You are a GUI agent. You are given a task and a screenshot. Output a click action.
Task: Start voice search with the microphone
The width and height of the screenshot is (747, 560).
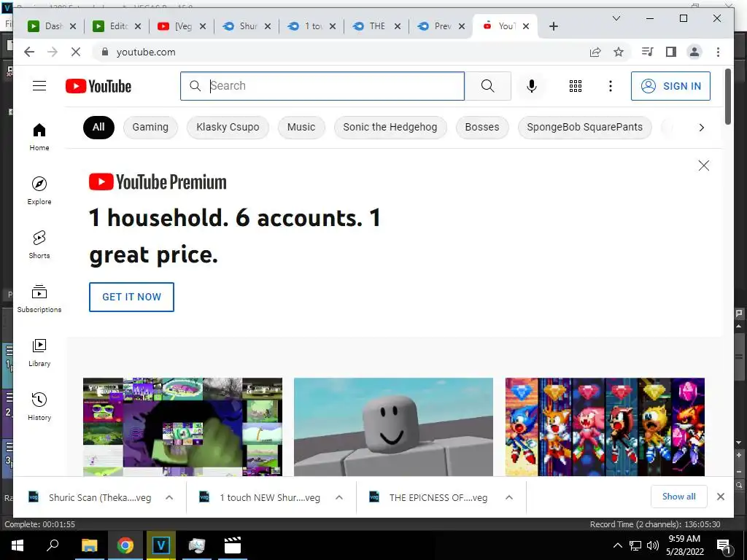click(x=532, y=86)
